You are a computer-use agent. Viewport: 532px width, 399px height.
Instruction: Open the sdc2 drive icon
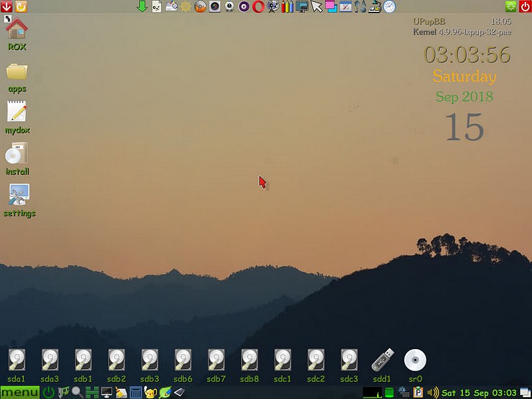click(x=315, y=360)
